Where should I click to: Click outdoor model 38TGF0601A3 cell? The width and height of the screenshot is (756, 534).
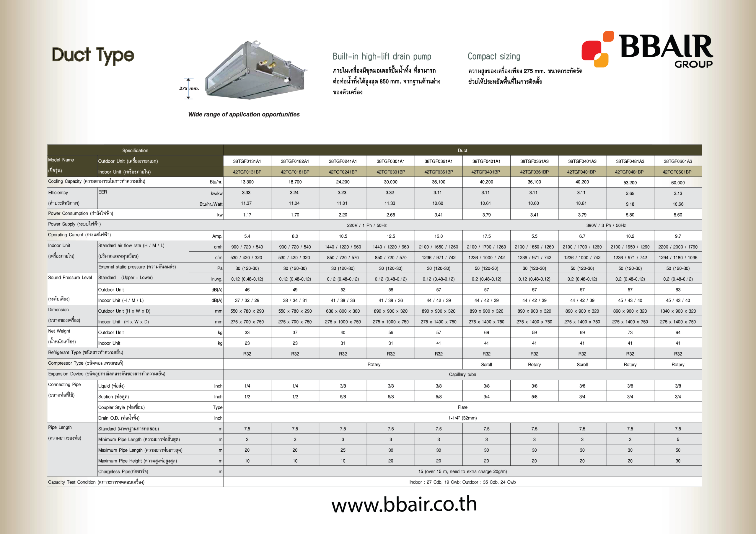pos(677,161)
